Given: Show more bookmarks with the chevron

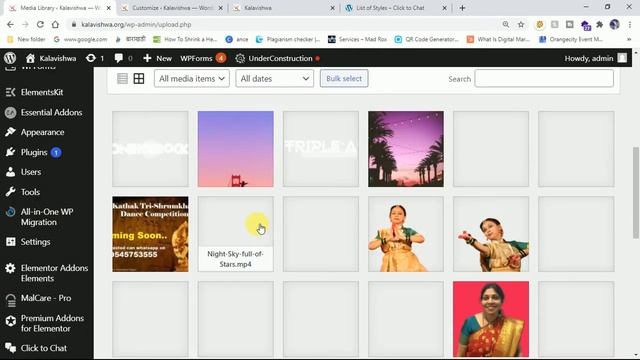Looking at the screenshot, I should pos(629,39).
